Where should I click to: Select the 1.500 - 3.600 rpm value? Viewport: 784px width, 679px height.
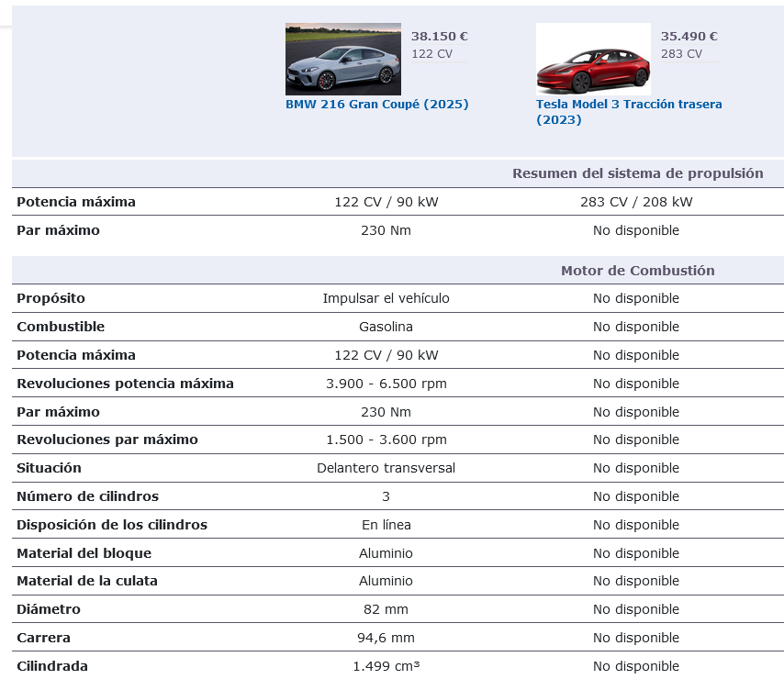point(386,440)
